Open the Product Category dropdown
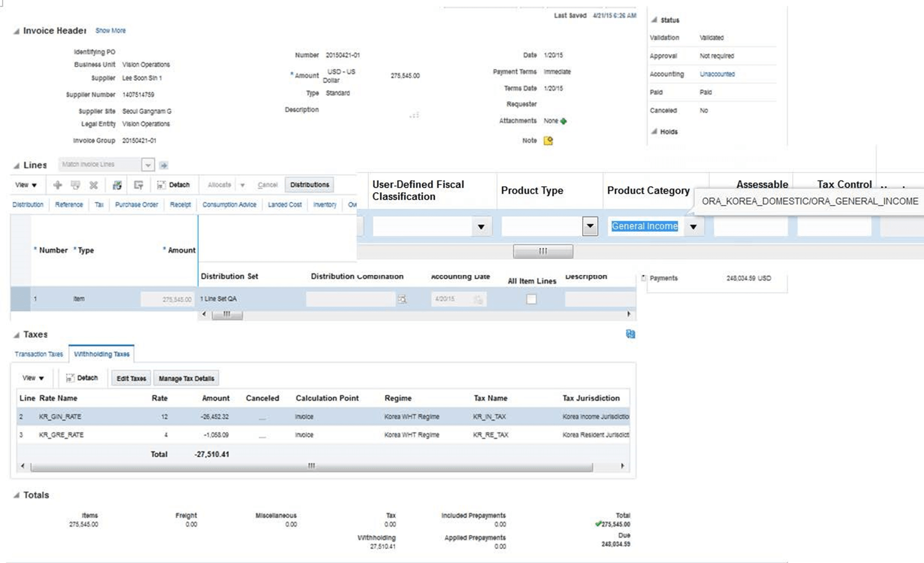The image size is (924, 563). (x=693, y=226)
